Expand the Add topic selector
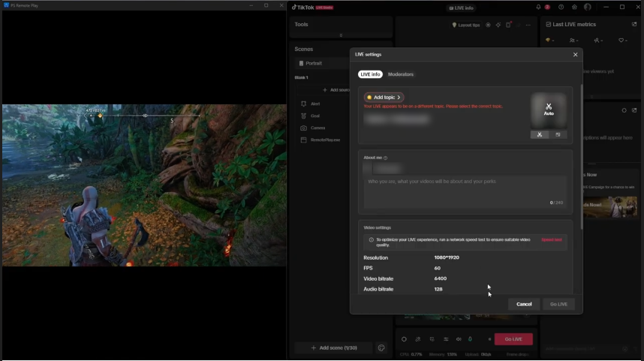The height and width of the screenshot is (361, 644). [384, 98]
